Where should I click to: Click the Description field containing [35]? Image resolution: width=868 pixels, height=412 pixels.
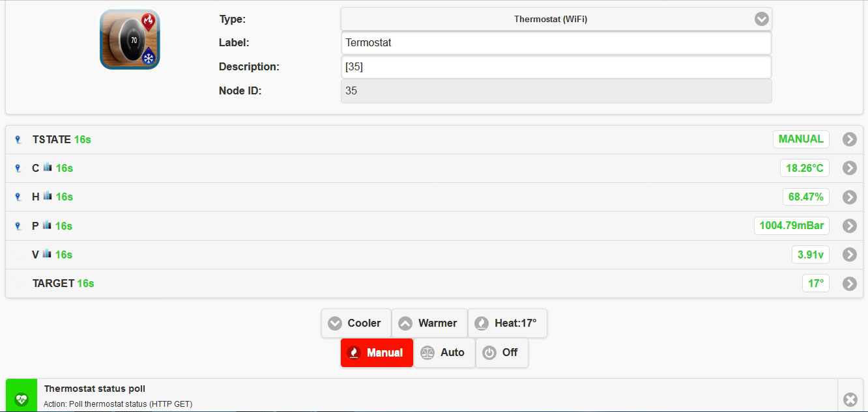(x=556, y=67)
